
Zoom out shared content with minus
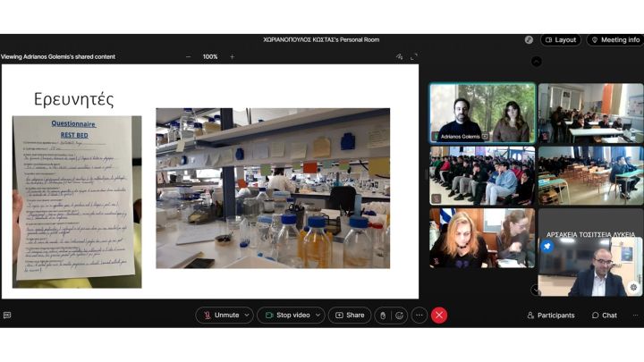188,56
